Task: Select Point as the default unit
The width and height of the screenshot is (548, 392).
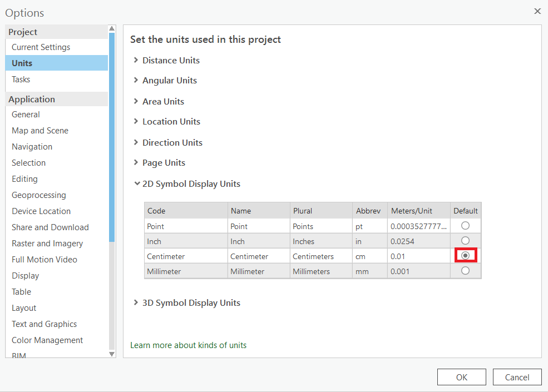Action: [x=466, y=226]
